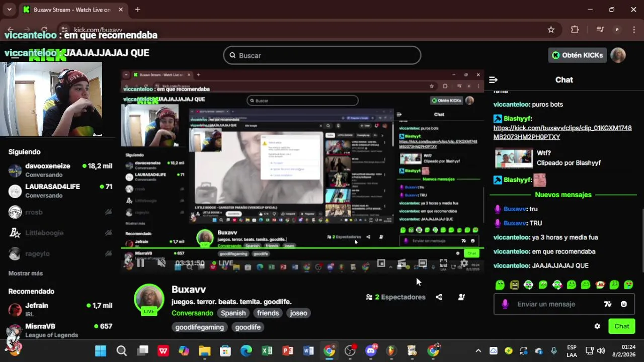Select the goodlifegaming tag
644x362 pixels.
coord(200,327)
